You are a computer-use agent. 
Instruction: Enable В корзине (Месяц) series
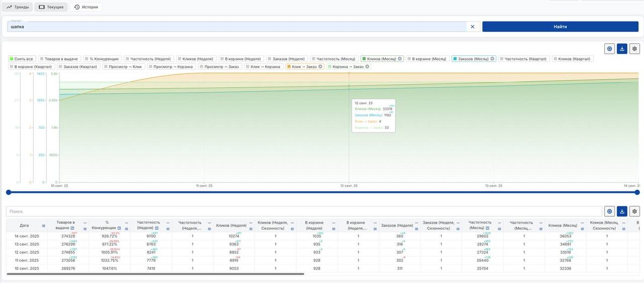coord(427,59)
